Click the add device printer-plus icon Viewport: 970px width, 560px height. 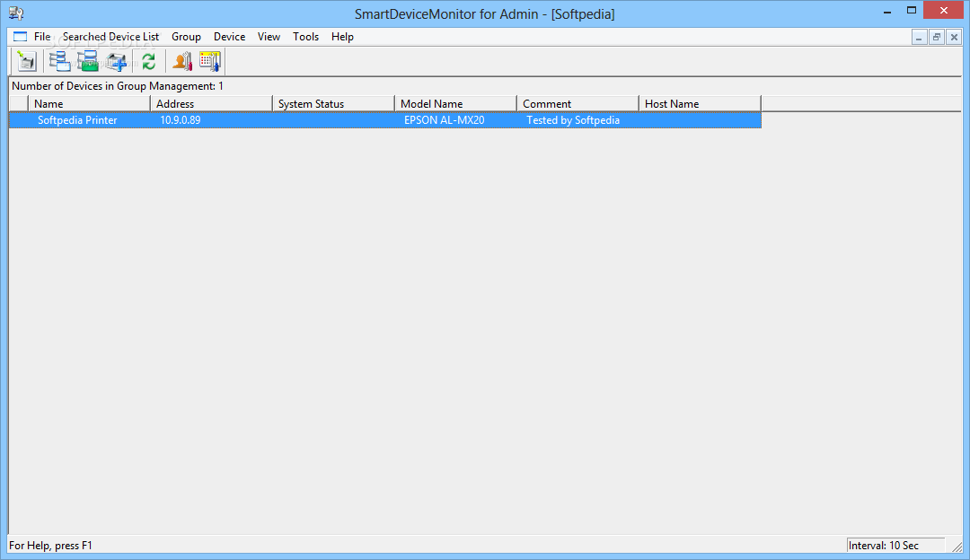tap(116, 61)
